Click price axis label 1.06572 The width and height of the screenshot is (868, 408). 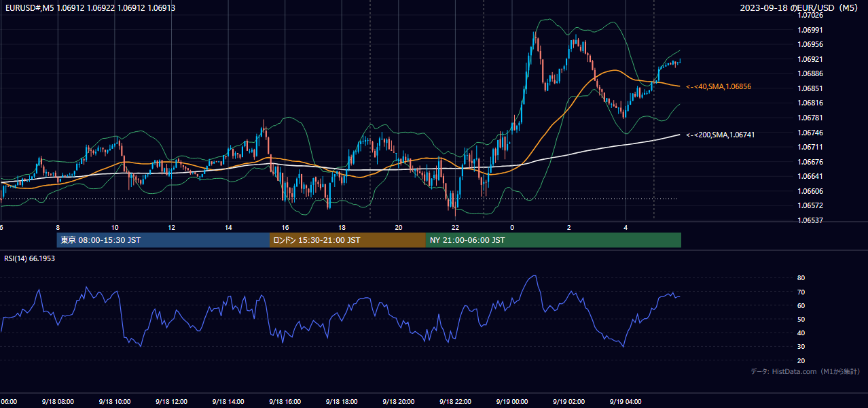[x=810, y=205]
